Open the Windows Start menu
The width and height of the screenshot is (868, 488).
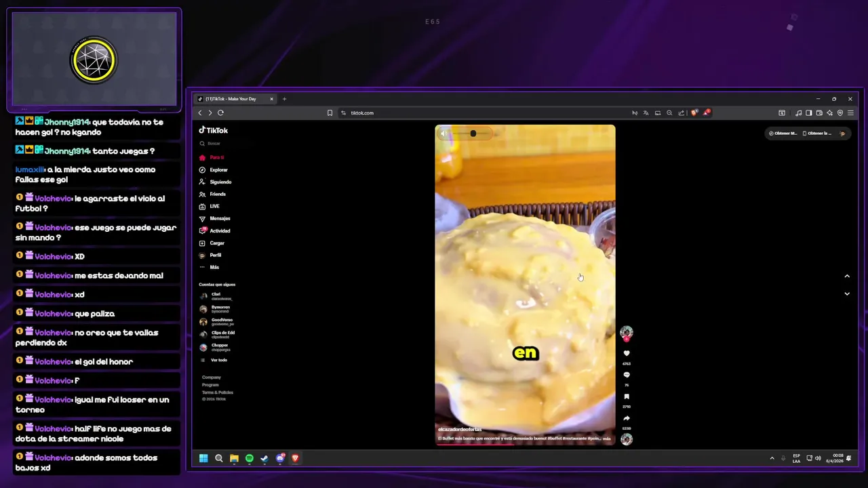coord(203,458)
